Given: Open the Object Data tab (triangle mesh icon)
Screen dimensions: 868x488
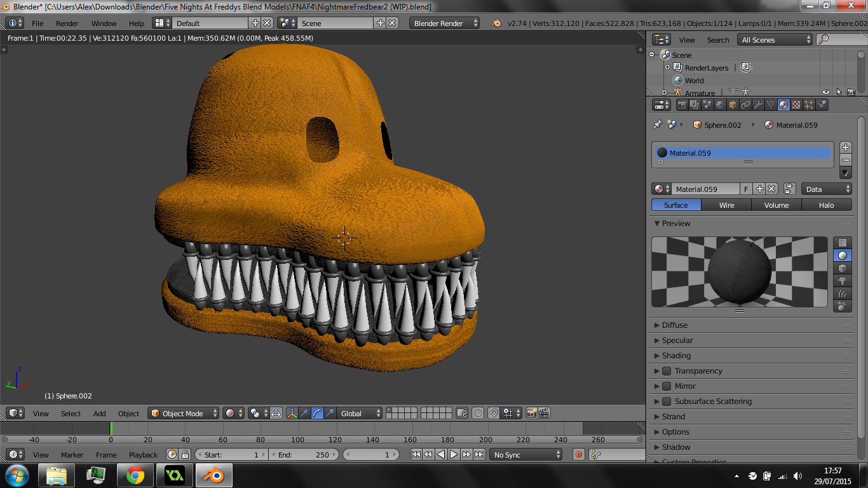Looking at the screenshot, I should (771, 105).
